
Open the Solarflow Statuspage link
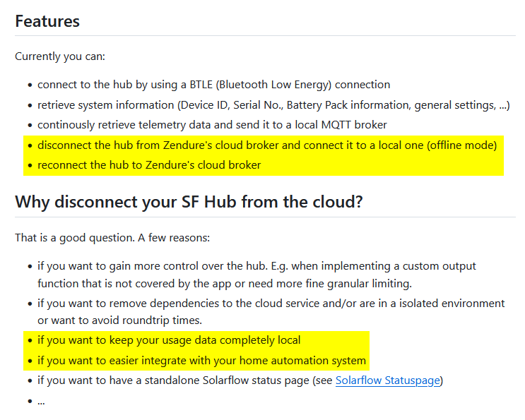click(x=387, y=380)
